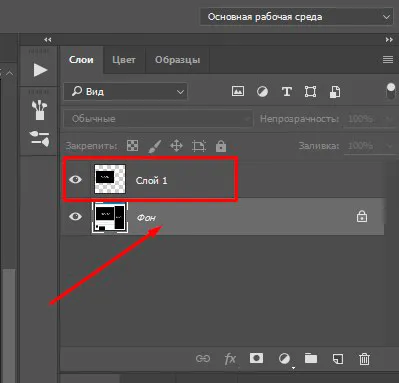Select the layer name Слой 1
The height and width of the screenshot is (383, 399).
(x=151, y=181)
